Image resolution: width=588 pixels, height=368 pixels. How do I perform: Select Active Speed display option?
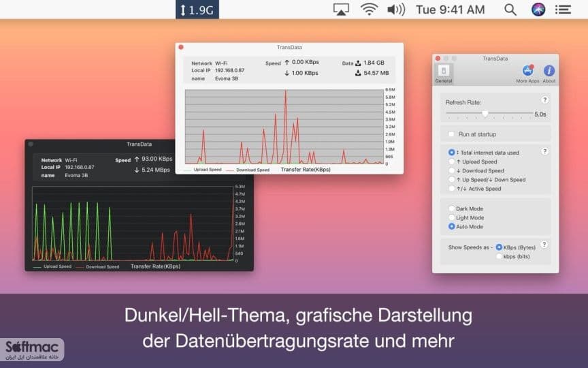[451, 189]
